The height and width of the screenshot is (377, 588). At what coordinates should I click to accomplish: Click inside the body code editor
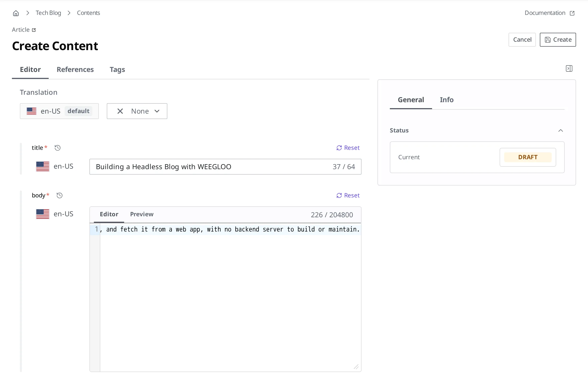(x=230, y=298)
